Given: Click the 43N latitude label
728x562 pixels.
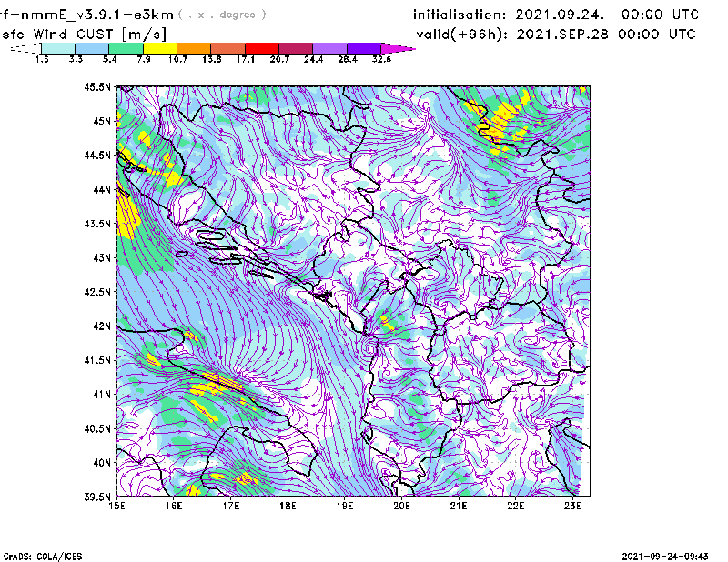Looking at the screenshot, I should (x=102, y=257).
